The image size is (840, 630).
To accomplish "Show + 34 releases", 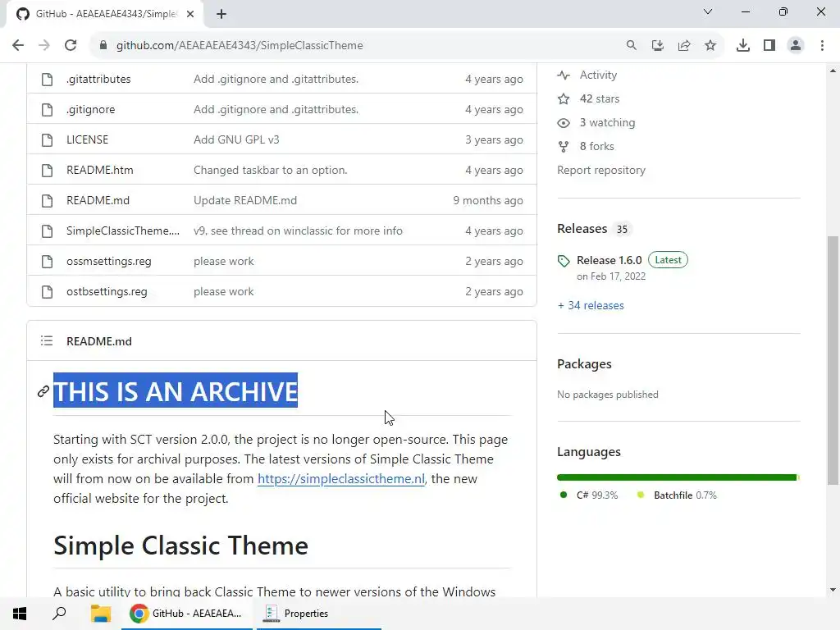I will coord(591,305).
